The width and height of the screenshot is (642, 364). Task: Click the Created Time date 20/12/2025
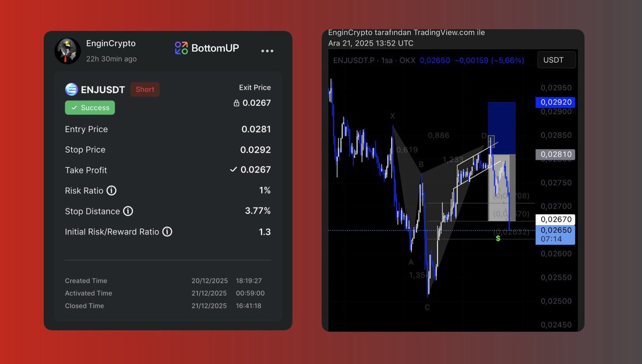tap(210, 281)
